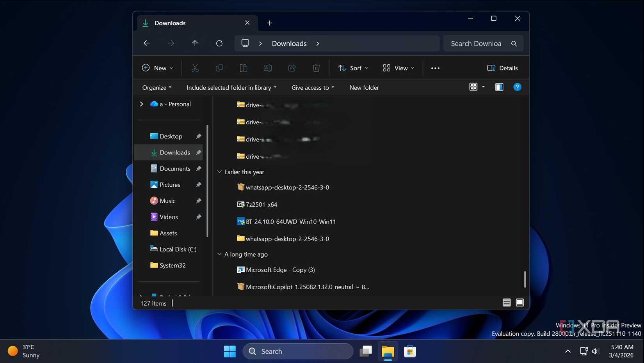The image size is (644, 363).
Task: Collapse the Earlier this year group
Action: coord(219,172)
